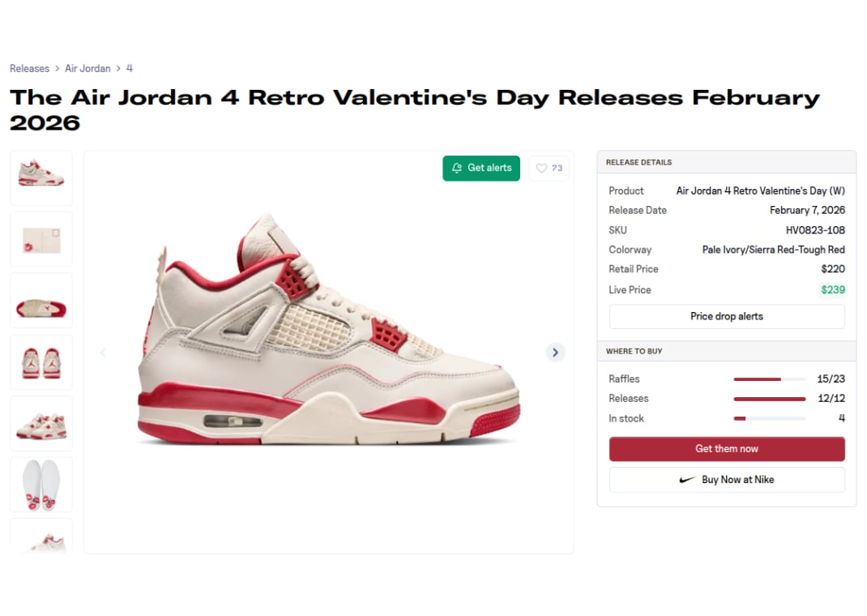Enable Price drop alerts
Screen dimensions: 867x616
[x=726, y=316]
